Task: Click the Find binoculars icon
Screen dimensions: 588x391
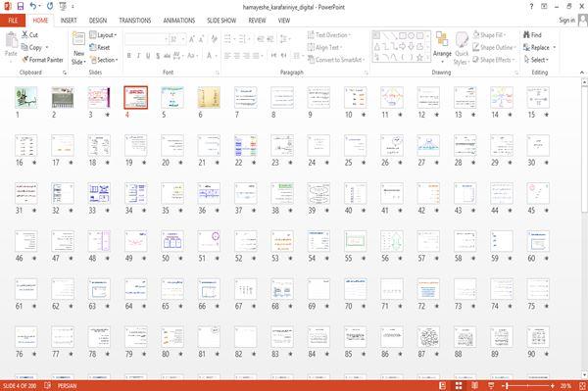Action: click(x=526, y=34)
